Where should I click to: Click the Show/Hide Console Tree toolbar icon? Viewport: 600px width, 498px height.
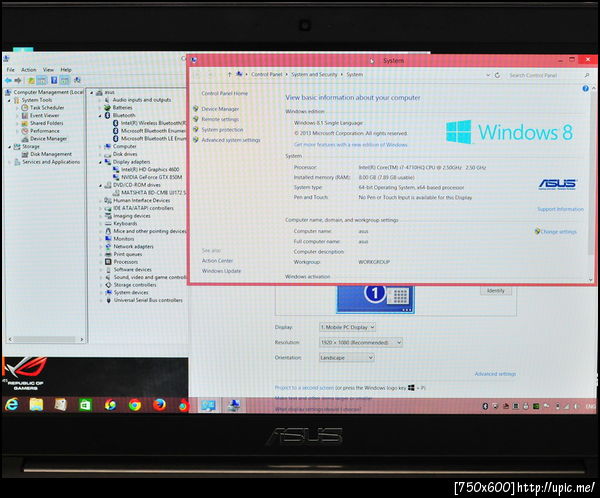pos(42,80)
